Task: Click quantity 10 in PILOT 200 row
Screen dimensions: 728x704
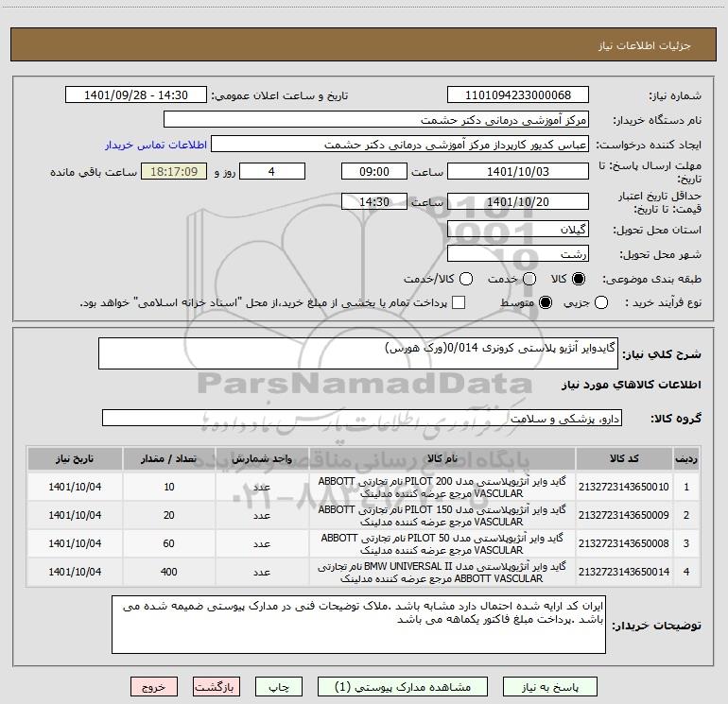Action: click(169, 487)
